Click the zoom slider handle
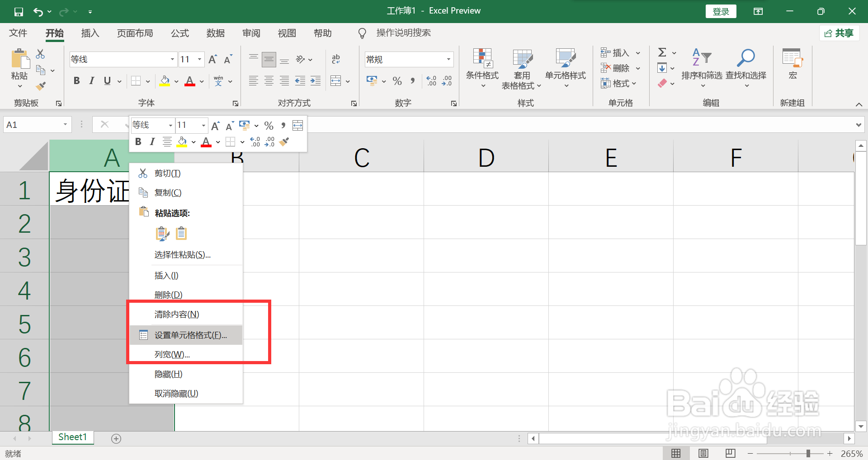This screenshot has height=460, width=868. click(808, 453)
